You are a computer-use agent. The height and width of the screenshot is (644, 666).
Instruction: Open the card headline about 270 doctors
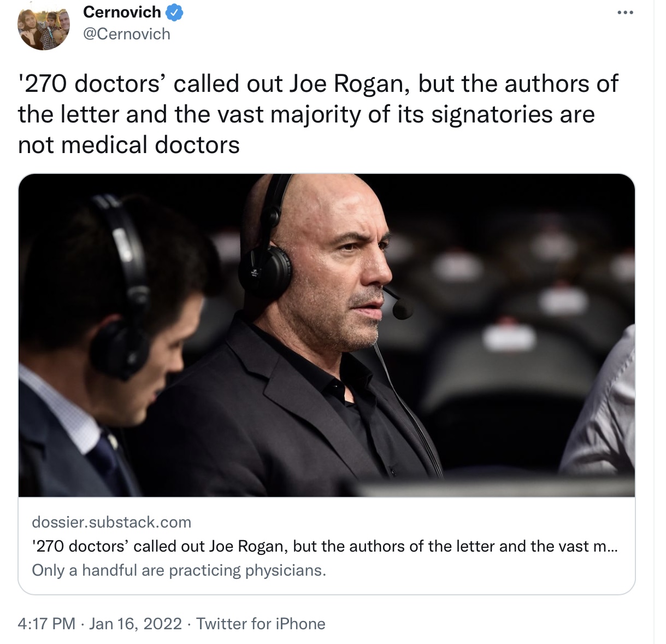coord(325,546)
